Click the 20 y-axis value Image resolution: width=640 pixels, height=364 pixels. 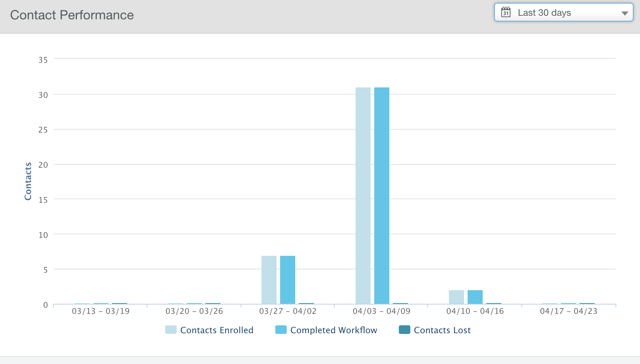(43, 165)
